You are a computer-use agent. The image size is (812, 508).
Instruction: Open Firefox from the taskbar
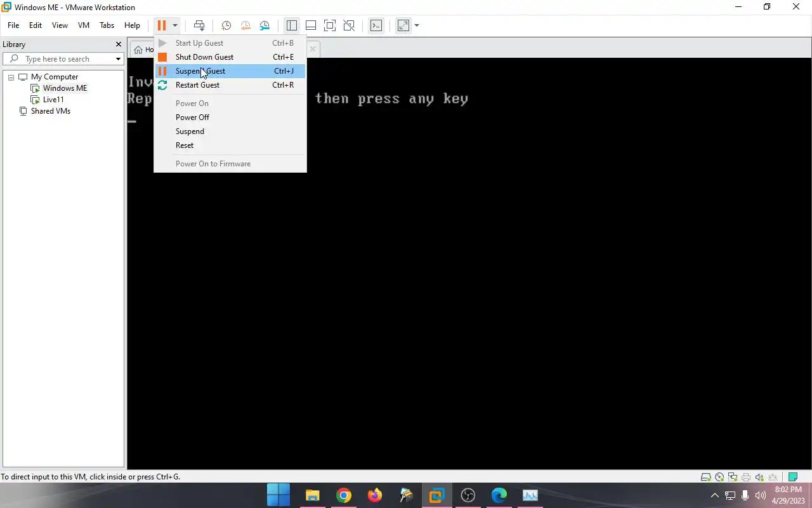(x=374, y=495)
